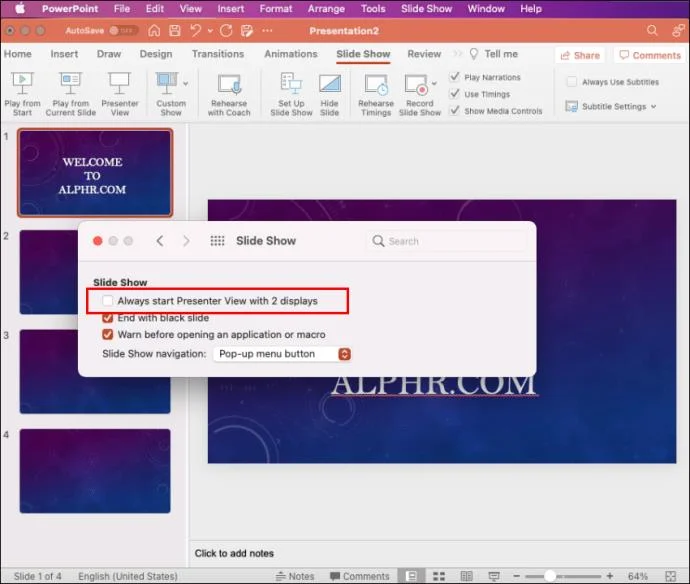Switch to Slide Sorter view icon
690x584 pixels.
439,576
